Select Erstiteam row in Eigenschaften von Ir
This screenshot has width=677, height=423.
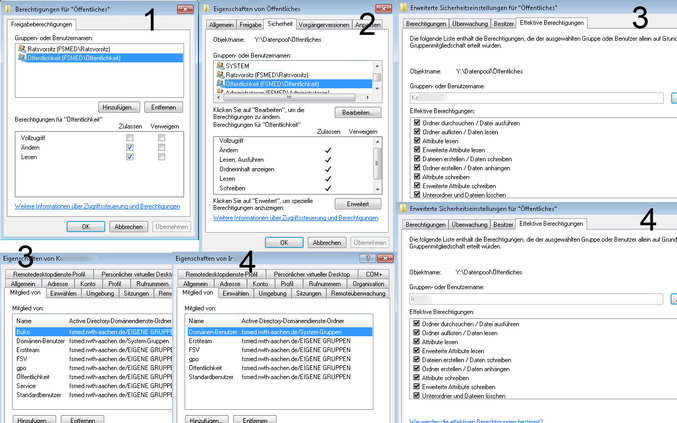tap(280, 341)
